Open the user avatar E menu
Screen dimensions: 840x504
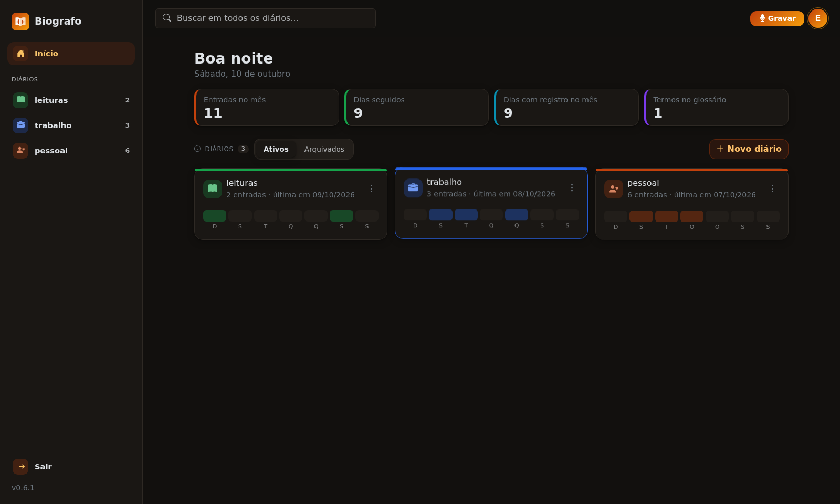point(817,18)
